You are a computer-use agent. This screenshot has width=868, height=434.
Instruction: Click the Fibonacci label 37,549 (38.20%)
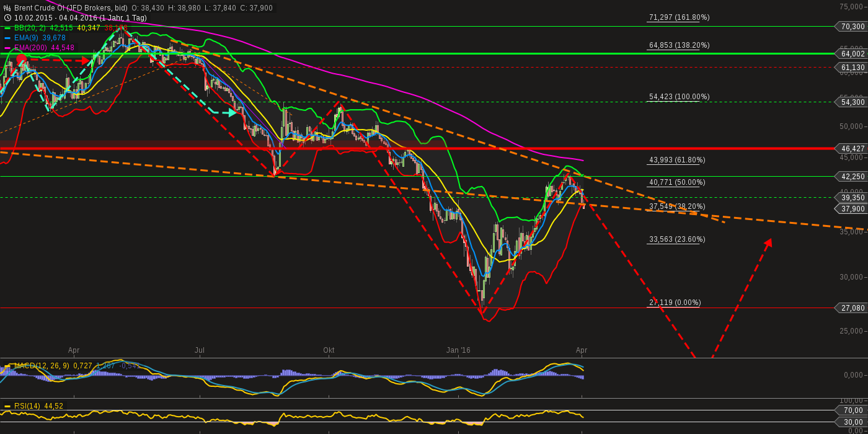click(x=677, y=206)
